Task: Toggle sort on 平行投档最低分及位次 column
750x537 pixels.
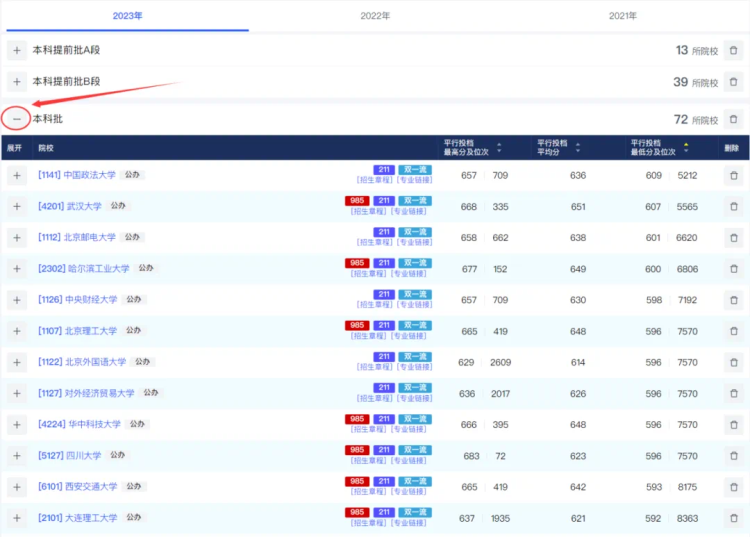Action: pyautogui.click(x=686, y=148)
